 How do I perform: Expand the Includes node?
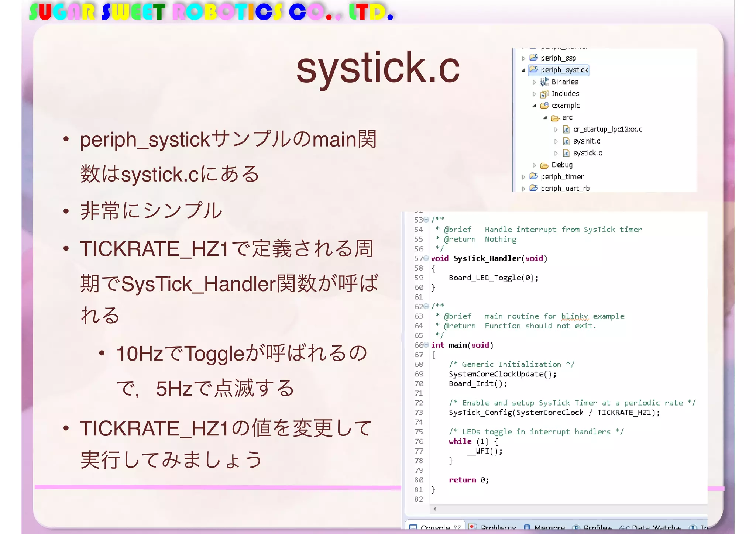pos(534,94)
